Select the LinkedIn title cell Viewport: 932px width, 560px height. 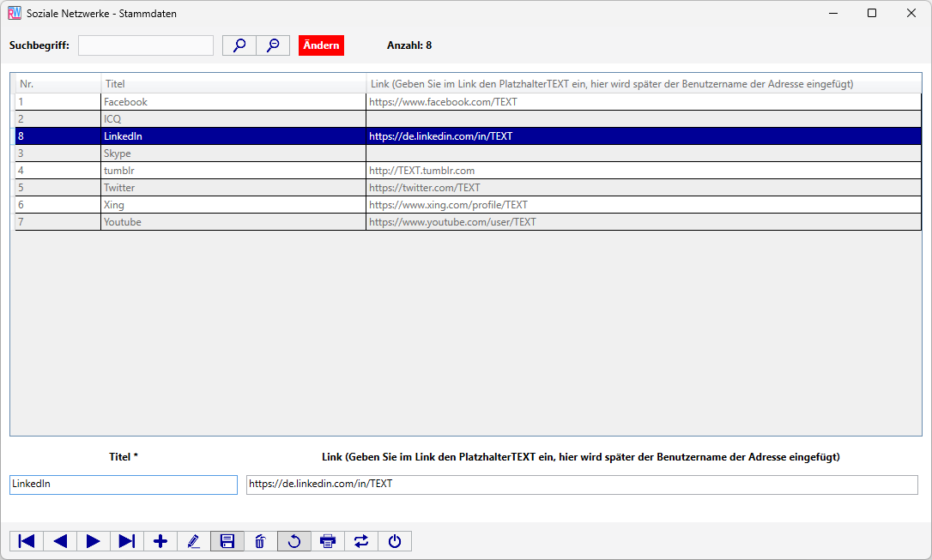click(233, 136)
